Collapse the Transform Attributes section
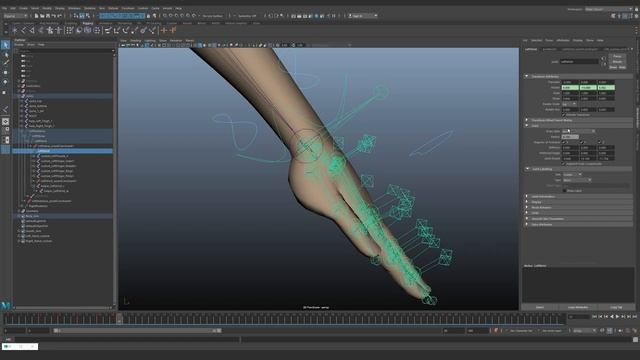The width and height of the screenshot is (640, 360). point(527,76)
